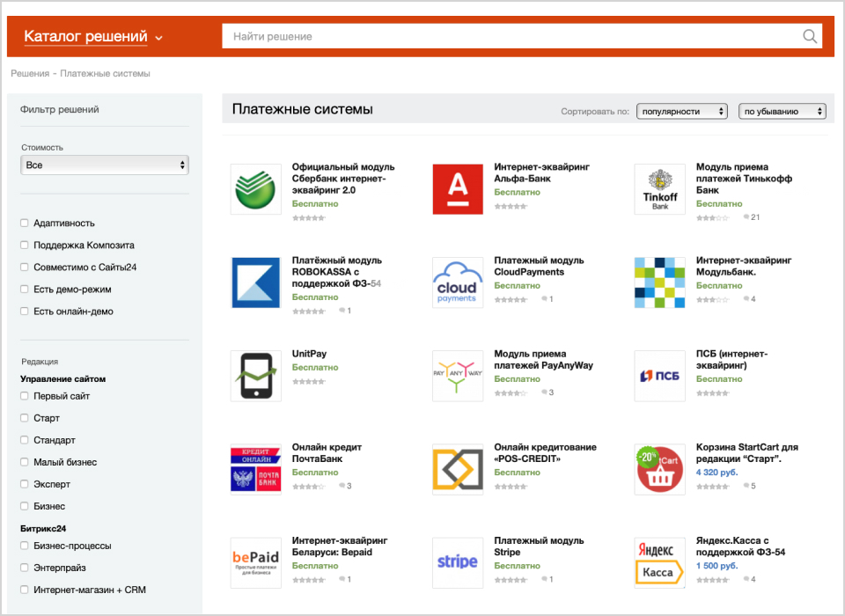Screen dimensions: 845x616
Task: Click the search magnifier icon
Action: (x=810, y=36)
